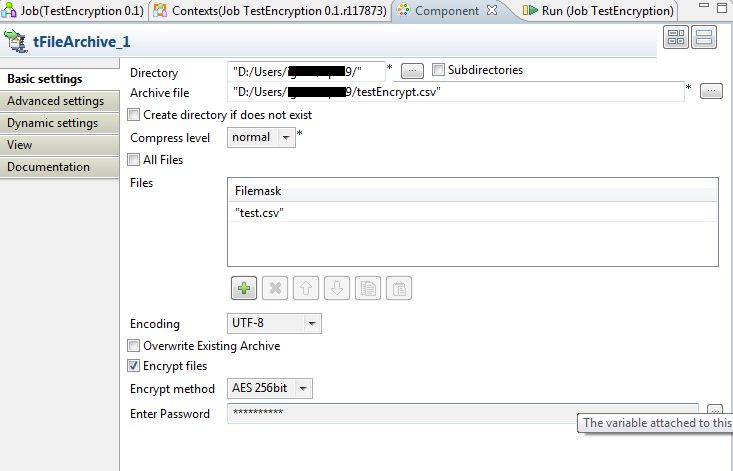Switch component view to table layout icon
The width and height of the screenshot is (733, 471).
pos(676,37)
